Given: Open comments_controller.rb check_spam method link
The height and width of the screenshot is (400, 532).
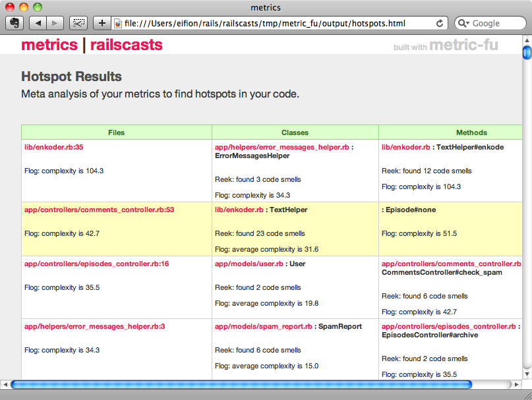Looking at the screenshot, I should (x=452, y=264).
